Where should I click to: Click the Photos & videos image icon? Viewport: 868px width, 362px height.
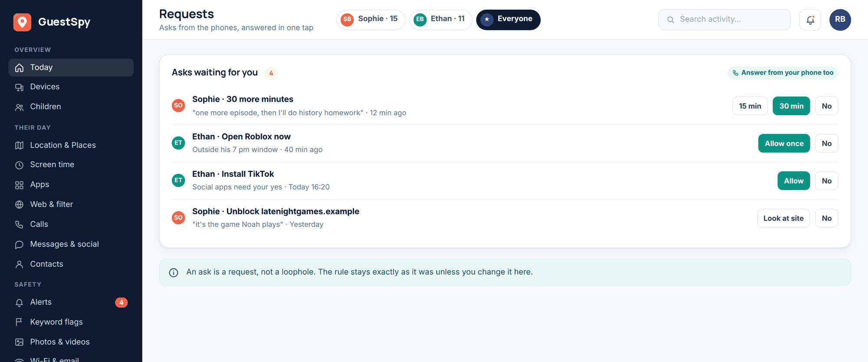click(19, 342)
